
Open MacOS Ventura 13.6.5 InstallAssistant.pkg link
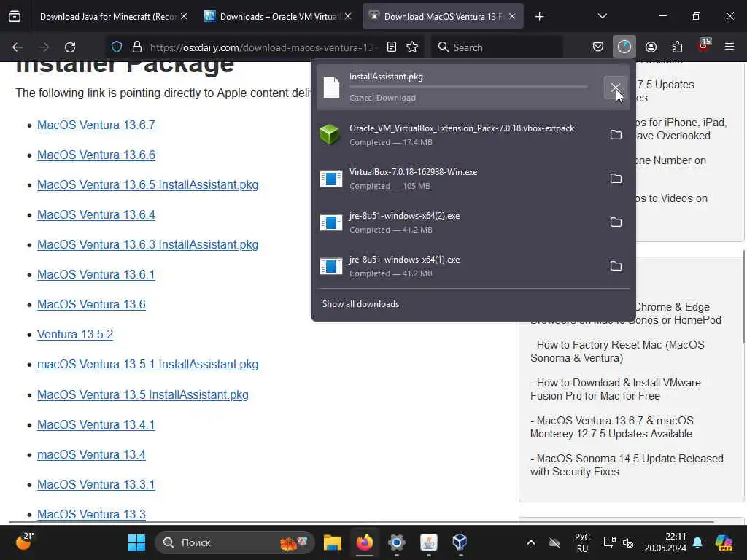pyautogui.click(x=147, y=184)
